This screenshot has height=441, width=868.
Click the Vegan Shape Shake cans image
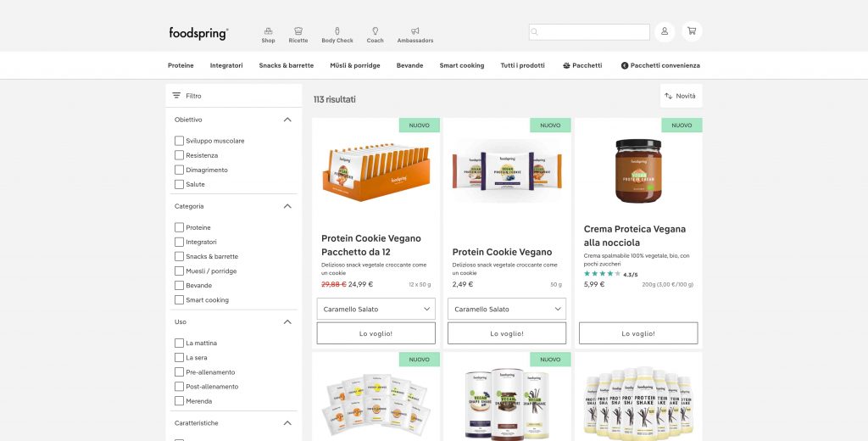507,404
